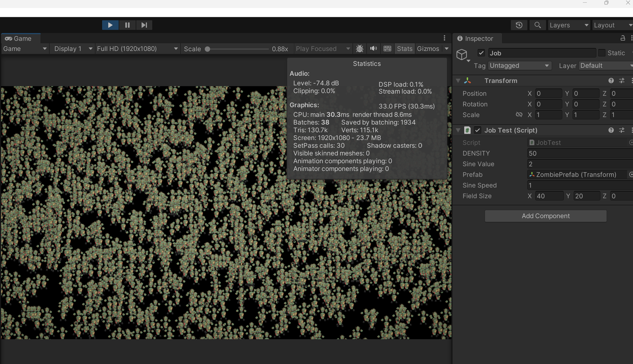Click the Search magnifier icon
This screenshot has height=364, width=633.
point(538,25)
